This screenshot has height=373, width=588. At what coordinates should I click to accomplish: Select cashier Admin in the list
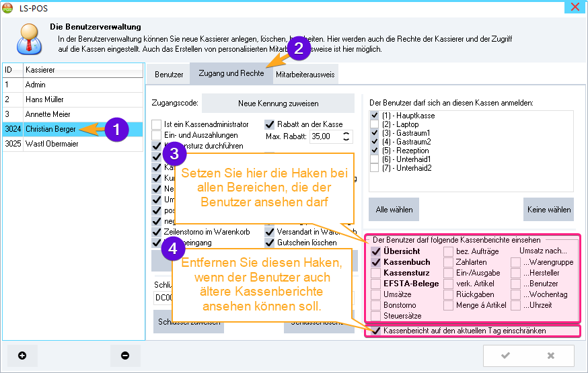click(73, 85)
